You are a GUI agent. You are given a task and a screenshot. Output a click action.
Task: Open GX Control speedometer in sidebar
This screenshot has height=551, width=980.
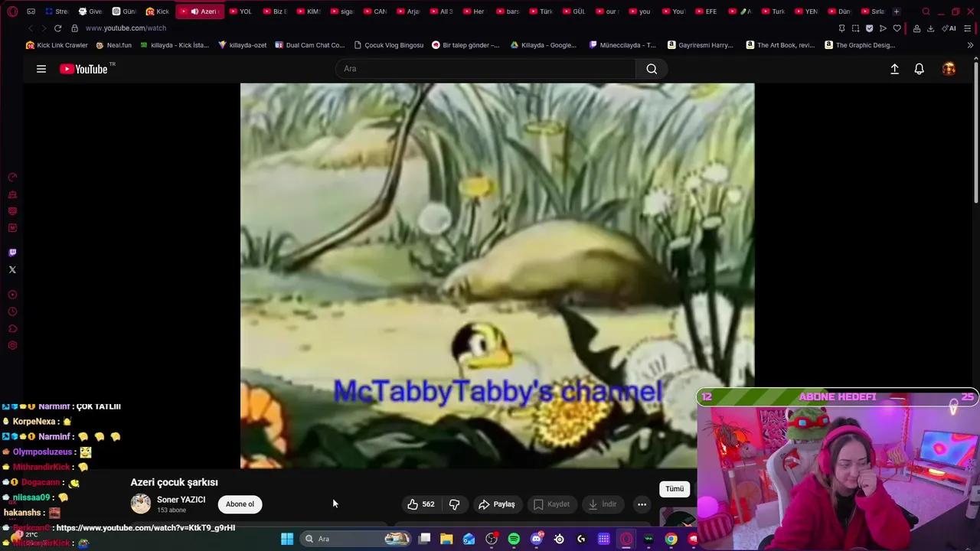[x=12, y=178]
